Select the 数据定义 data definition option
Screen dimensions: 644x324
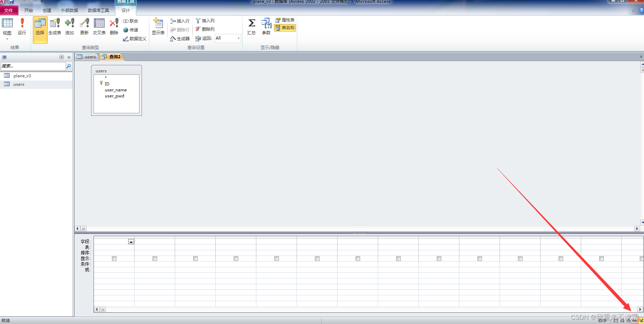coord(135,39)
